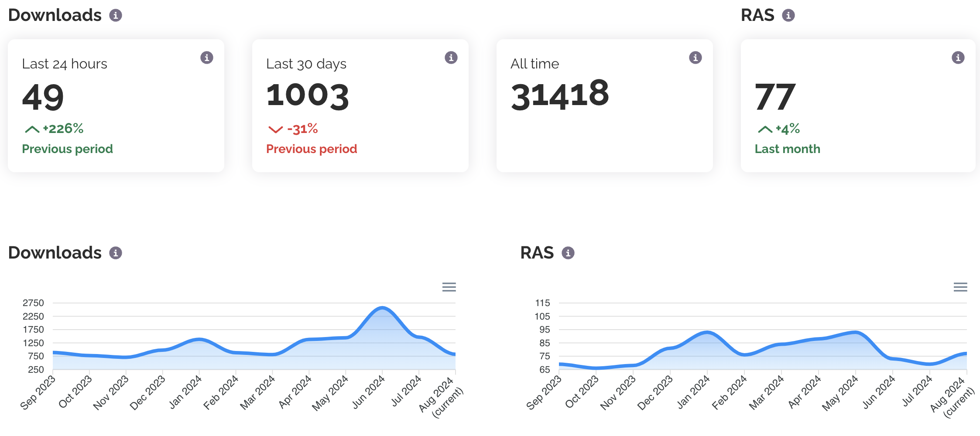980x436 pixels.
Task: Open info icon on Last 24 hours card
Action: click(207, 58)
